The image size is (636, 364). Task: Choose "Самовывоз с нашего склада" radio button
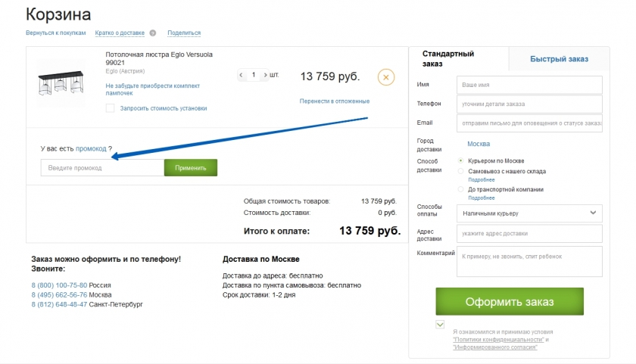[x=462, y=172]
